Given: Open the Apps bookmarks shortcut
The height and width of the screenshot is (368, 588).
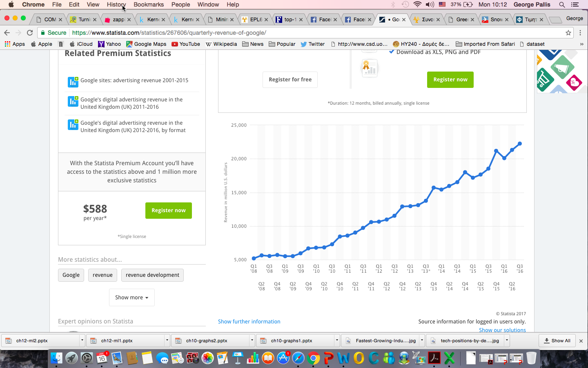Looking at the screenshot, I should pyautogui.click(x=15, y=44).
